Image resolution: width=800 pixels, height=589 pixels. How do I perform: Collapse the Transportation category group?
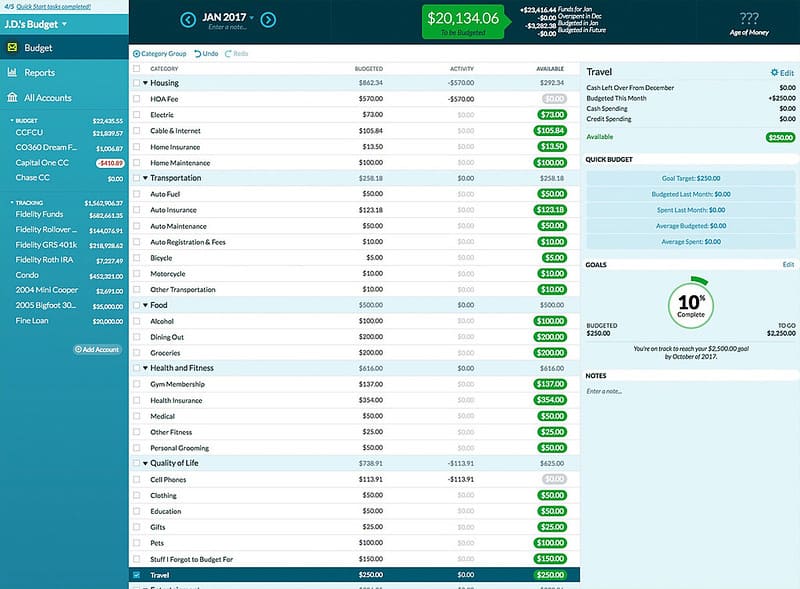pyautogui.click(x=145, y=178)
